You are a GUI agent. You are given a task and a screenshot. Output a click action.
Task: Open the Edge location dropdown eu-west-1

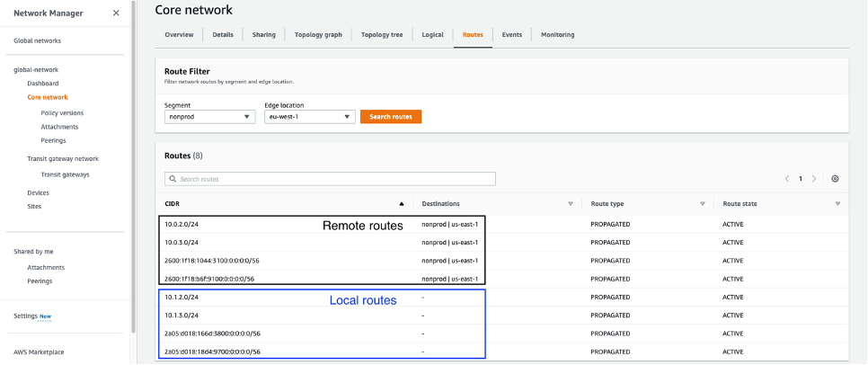pos(309,117)
